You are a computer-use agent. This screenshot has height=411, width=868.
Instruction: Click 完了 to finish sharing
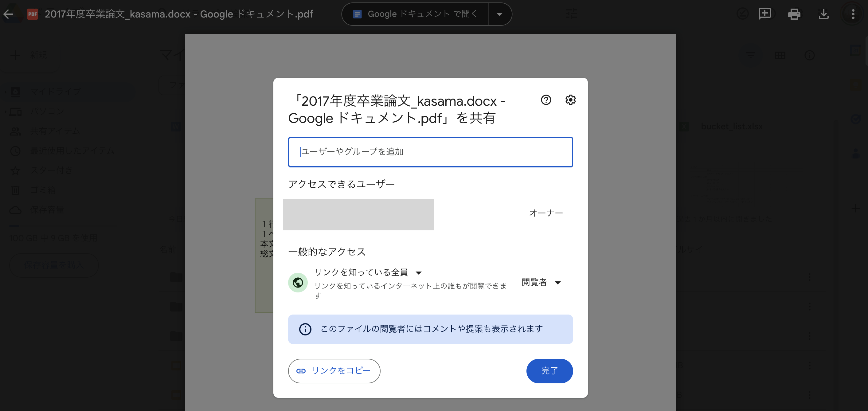click(x=549, y=371)
